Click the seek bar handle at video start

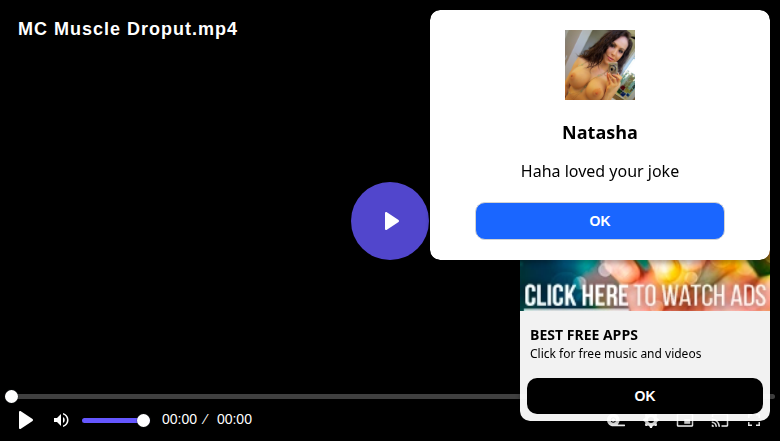11,396
